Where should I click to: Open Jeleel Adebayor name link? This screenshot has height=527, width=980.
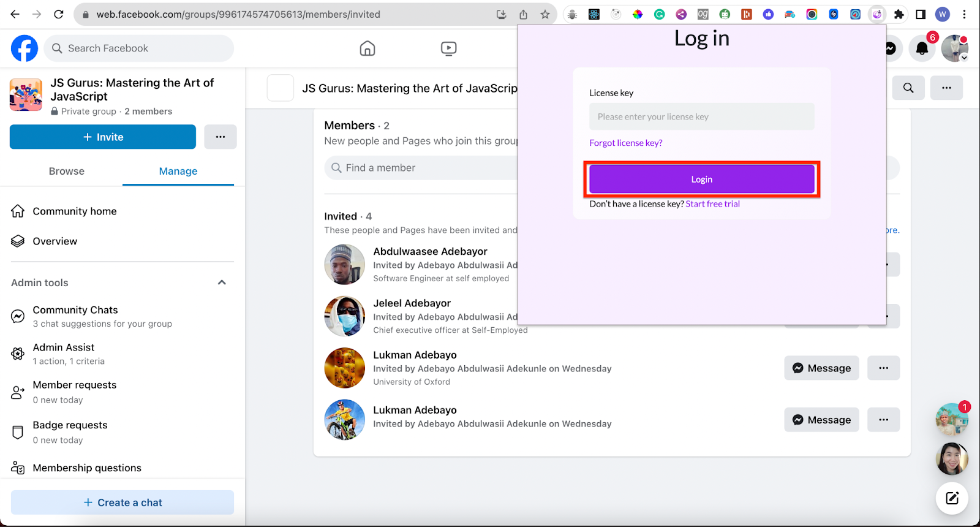tap(412, 303)
